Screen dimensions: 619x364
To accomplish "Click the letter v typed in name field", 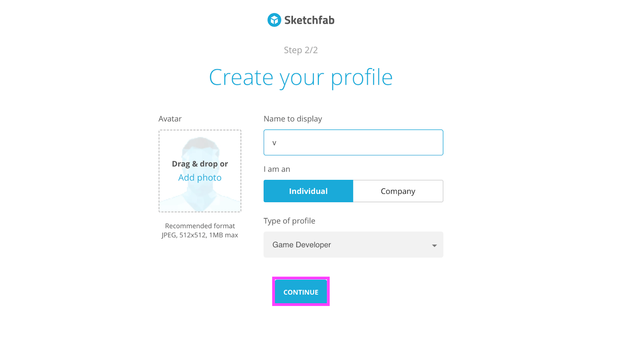I will [x=274, y=143].
